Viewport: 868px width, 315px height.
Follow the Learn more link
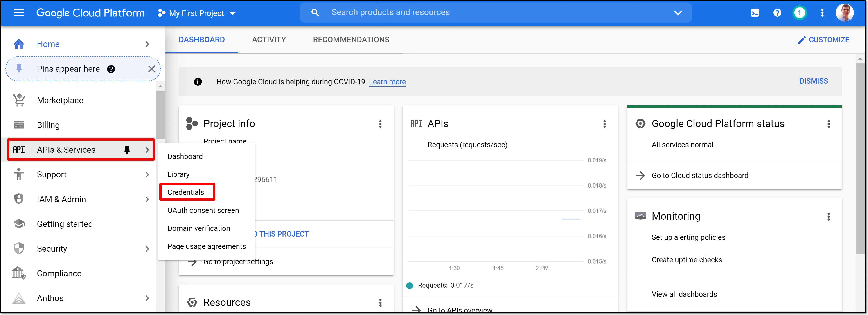[387, 82]
